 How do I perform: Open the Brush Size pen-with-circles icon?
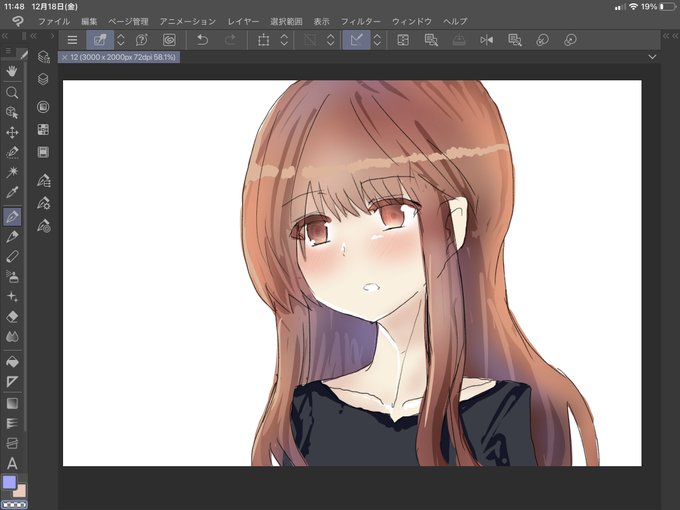click(x=43, y=226)
